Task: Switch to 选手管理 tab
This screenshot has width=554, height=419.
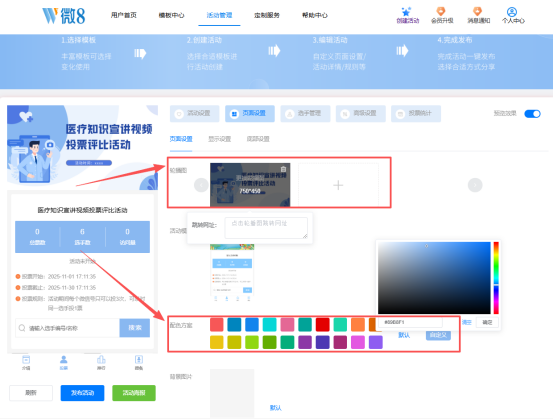Action: pos(305,113)
